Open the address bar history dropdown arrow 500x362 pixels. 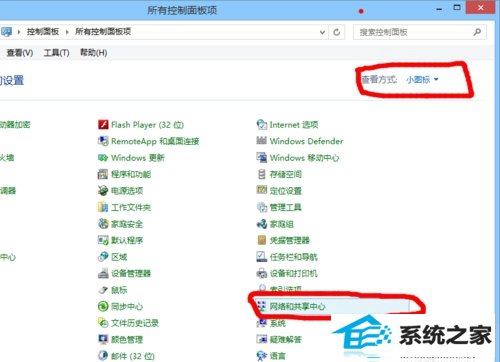point(322,32)
